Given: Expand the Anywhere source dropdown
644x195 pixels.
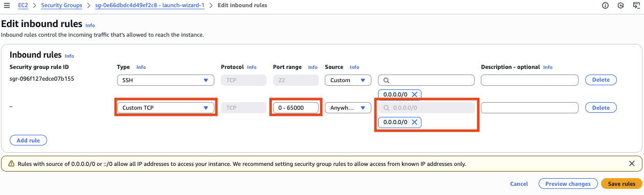Looking at the screenshot, I should (348, 108).
